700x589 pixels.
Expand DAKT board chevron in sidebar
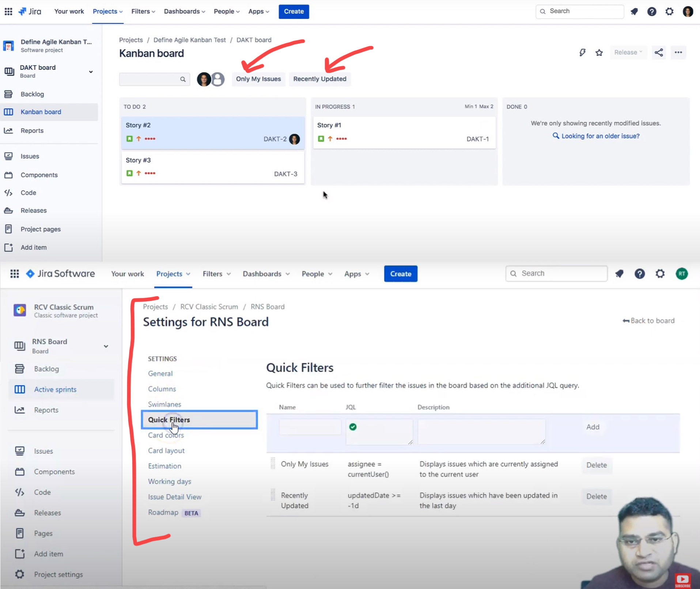91,72
